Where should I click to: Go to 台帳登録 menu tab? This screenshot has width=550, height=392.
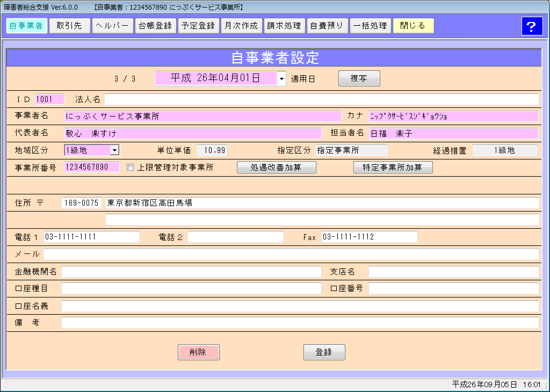coord(156,26)
